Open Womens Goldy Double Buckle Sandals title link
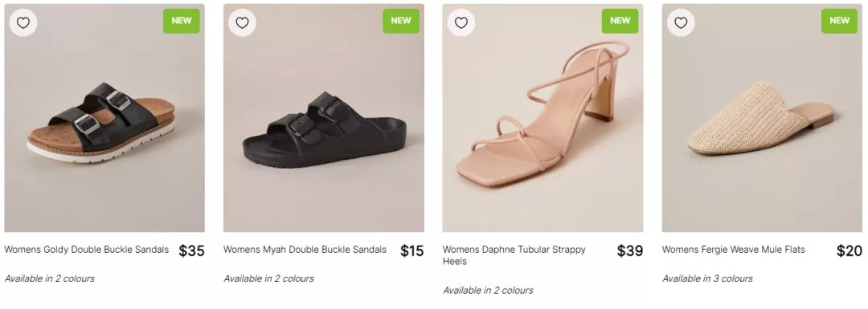 (x=86, y=250)
